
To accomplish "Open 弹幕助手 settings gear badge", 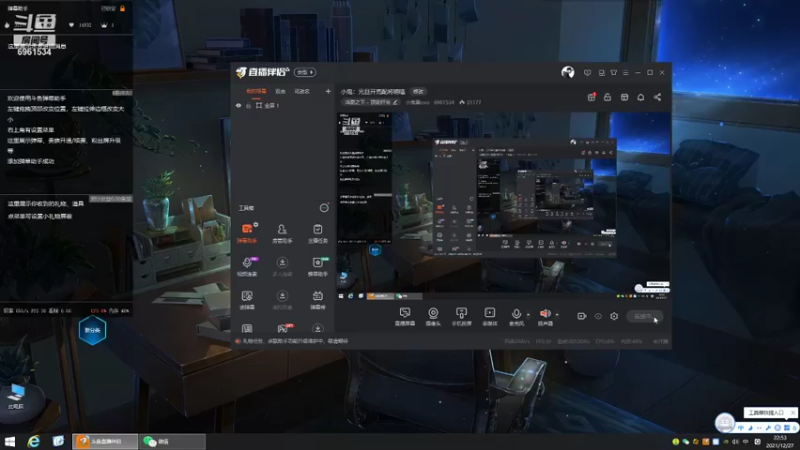I will [x=255, y=224].
